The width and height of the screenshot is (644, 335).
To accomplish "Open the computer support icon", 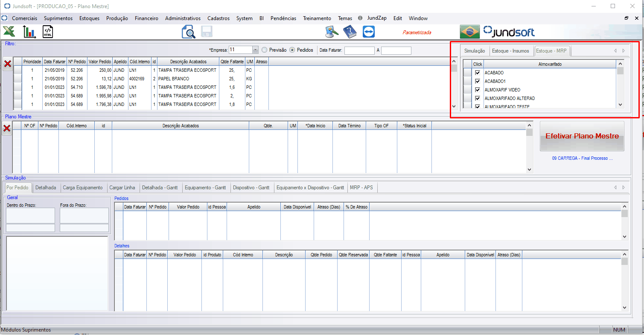I will pyautogui.click(x=332, y=32).
